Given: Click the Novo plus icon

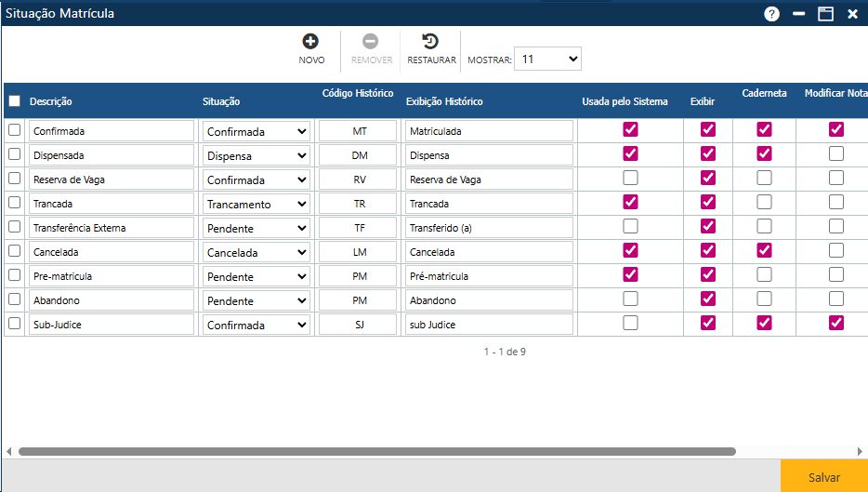Looking at the screenshot, I should pyautogui.click(x=310, y=42).
